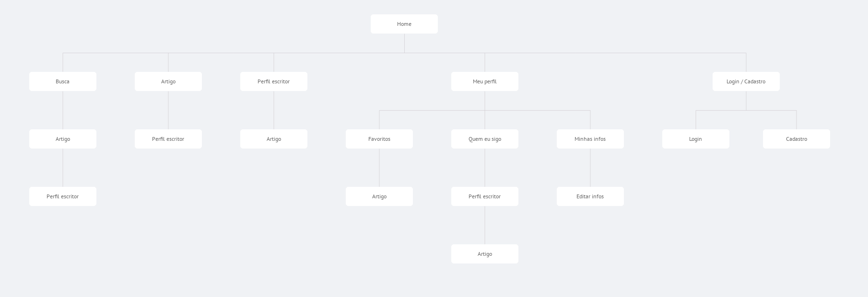The width and height of the screenshot is (868, 297).
Task: Click the deepest Artigo node in Quem eu sigo branch
Action: click(x=485, y=254)
